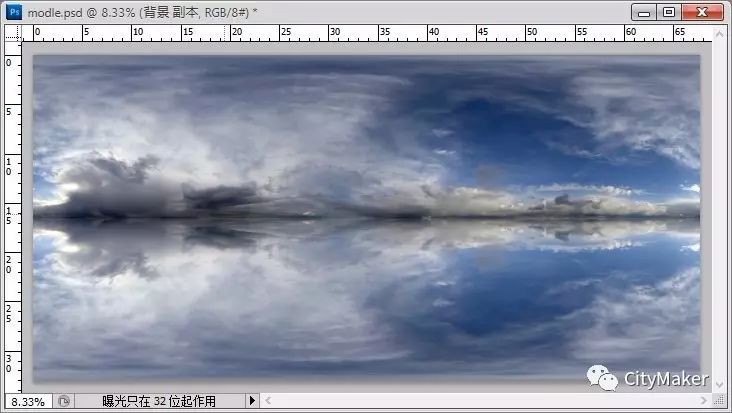Click the window resize grip corner
Image resolution: width=732 pixels, height=413 pixels.
tap(720, 400)
